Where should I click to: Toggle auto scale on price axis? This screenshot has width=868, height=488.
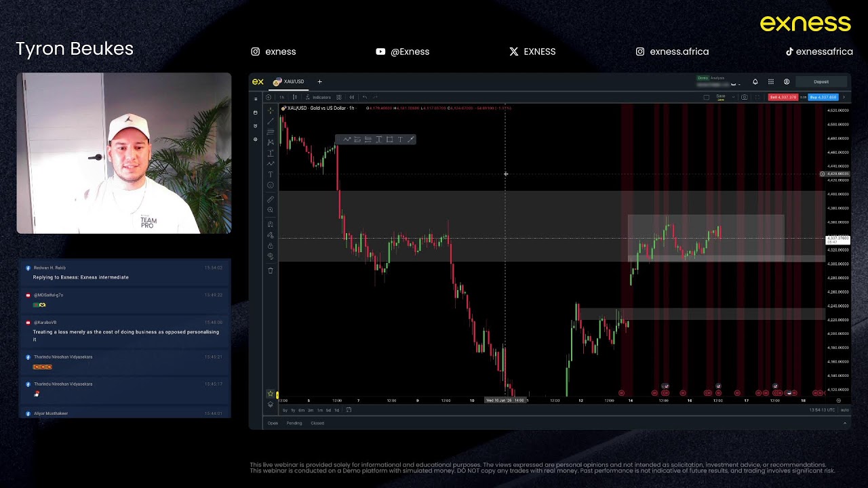844,409
